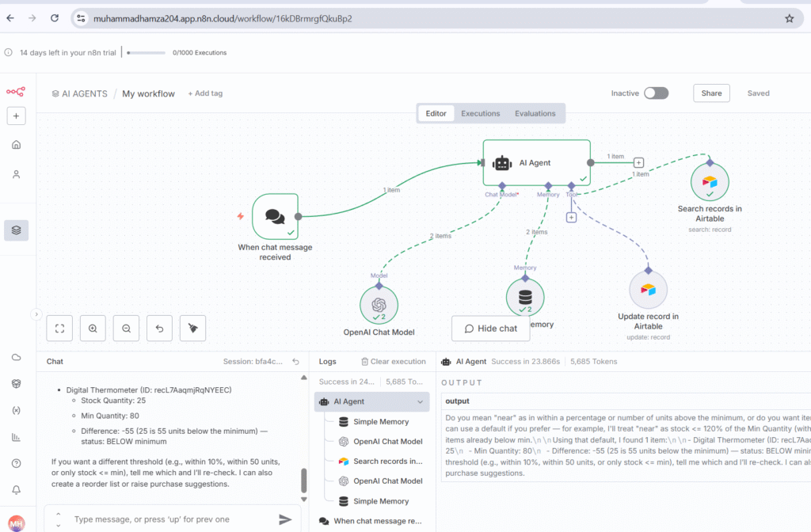Collapse the AI Agent log entry

coord(423,402)
